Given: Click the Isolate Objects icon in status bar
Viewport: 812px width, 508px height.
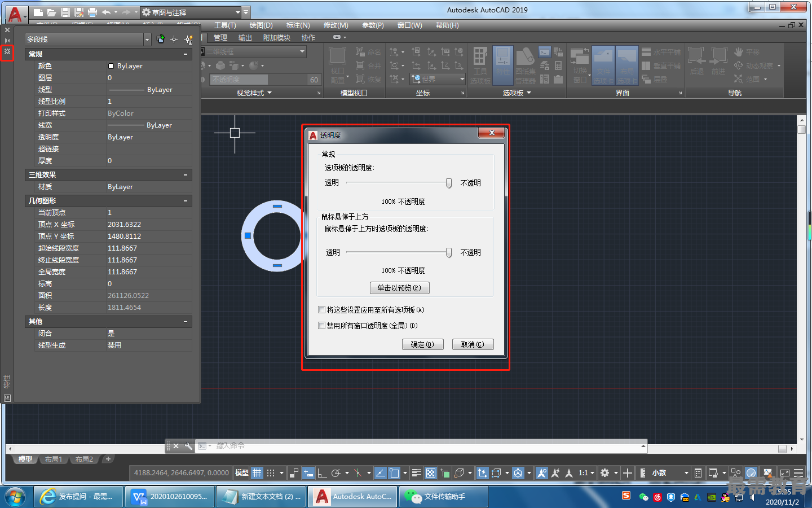Looking at the screenshot, I should tap(736, 473).
